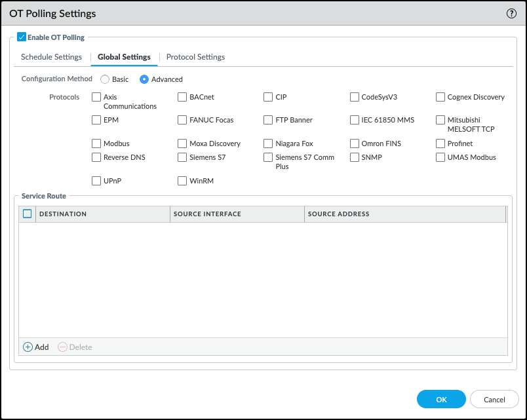This screenshot has width=527, height=420.
Task: Click the Cancel button
Action: click(x=494, y=399)
